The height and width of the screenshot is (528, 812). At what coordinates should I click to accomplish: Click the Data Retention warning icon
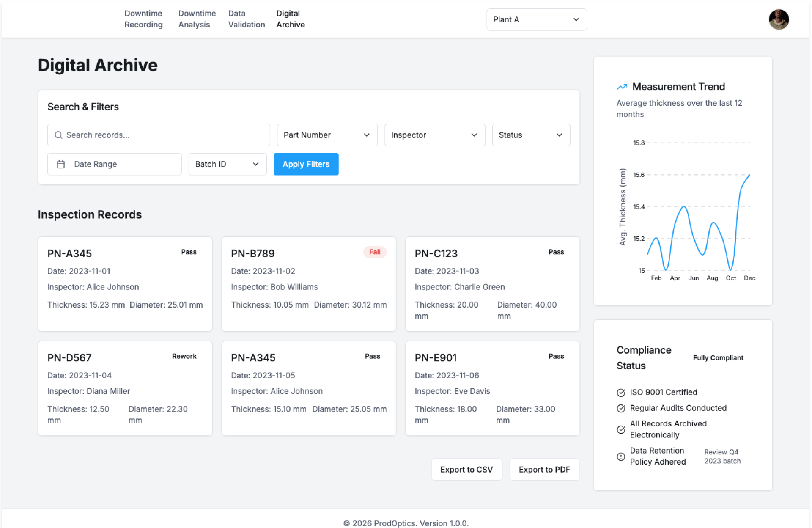point(621,456)
